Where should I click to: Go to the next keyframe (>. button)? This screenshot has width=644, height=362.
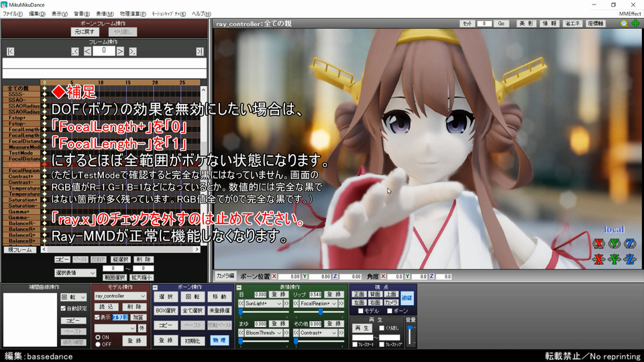[x=132, y=52]
